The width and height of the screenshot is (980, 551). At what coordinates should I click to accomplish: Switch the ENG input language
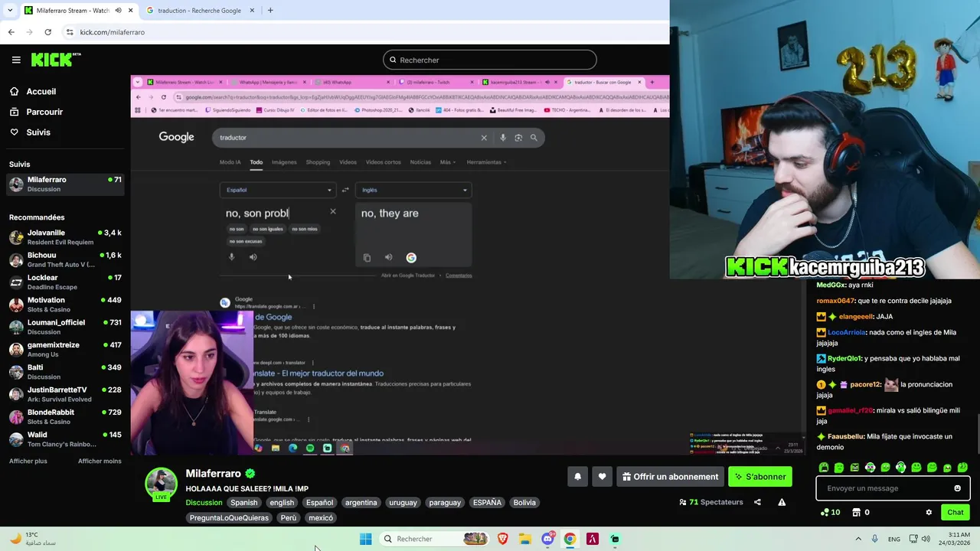pyautogui.click(x=894, y=539)
